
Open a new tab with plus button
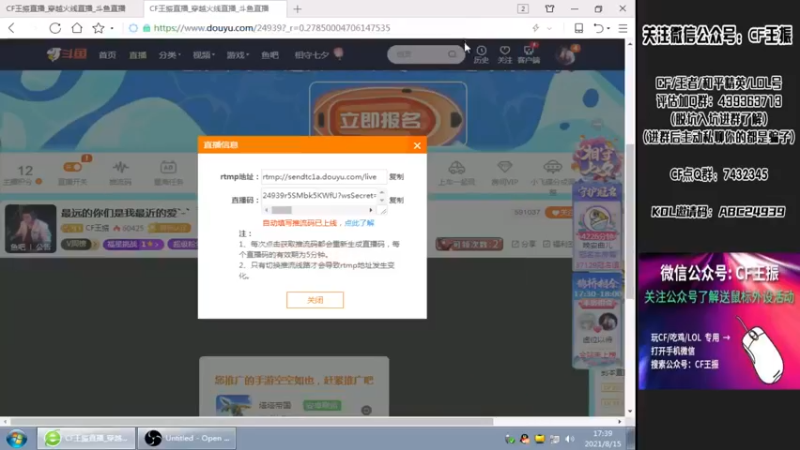pyautogui.click(x=297, y=9)
